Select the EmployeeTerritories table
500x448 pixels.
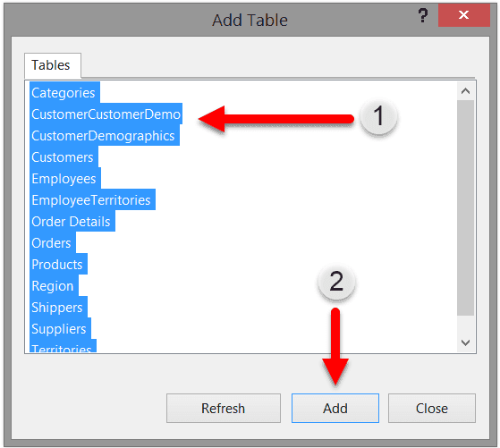pos(92,199)
